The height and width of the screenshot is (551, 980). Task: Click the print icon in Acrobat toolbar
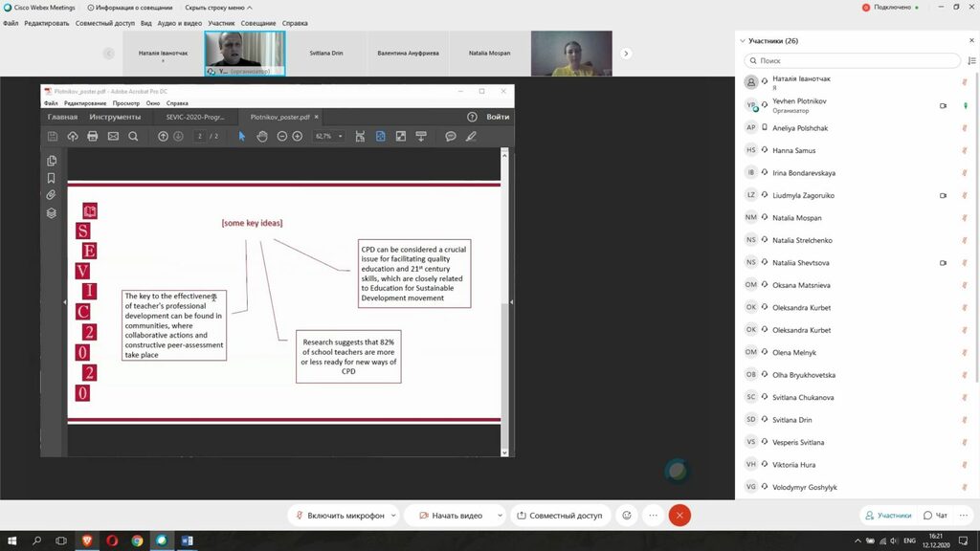point(93,136)
